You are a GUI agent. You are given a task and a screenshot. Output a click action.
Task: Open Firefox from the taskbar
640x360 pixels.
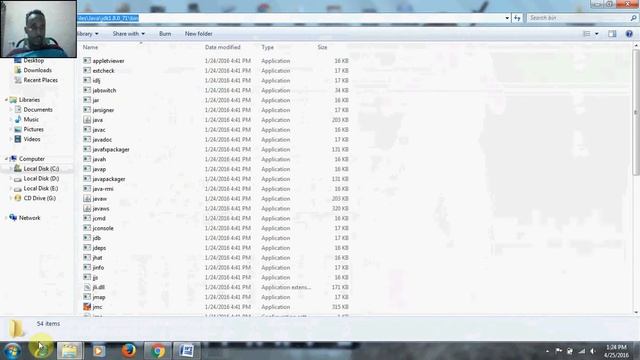pos(129,351)
